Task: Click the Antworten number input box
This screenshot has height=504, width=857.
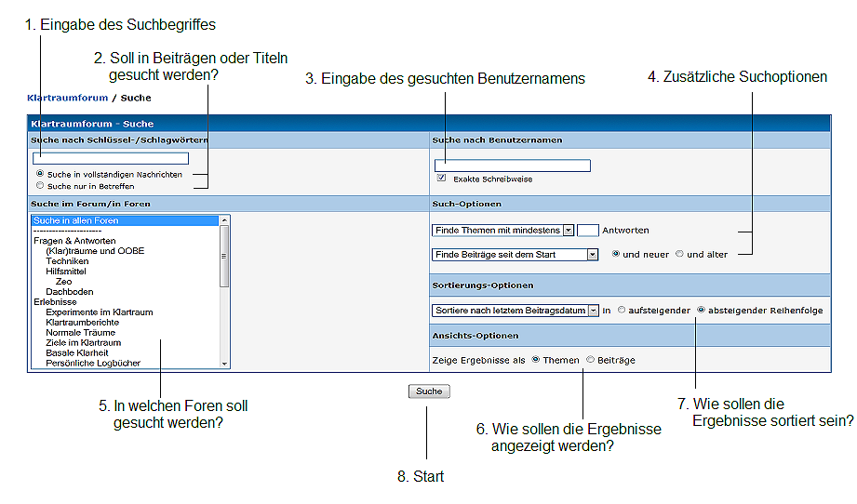Action: 587,230
